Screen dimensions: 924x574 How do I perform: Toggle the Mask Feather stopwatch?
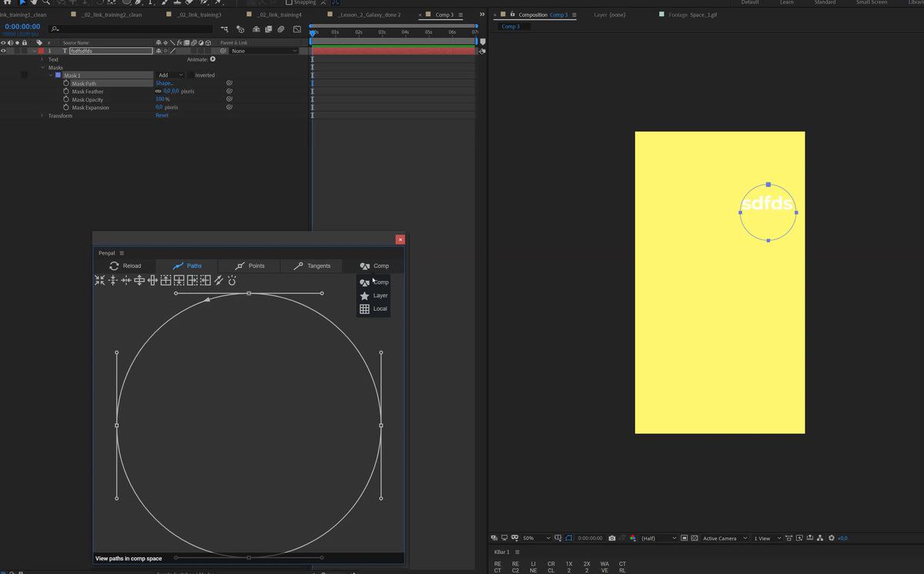pyautogui.click(x=66, y=92)
